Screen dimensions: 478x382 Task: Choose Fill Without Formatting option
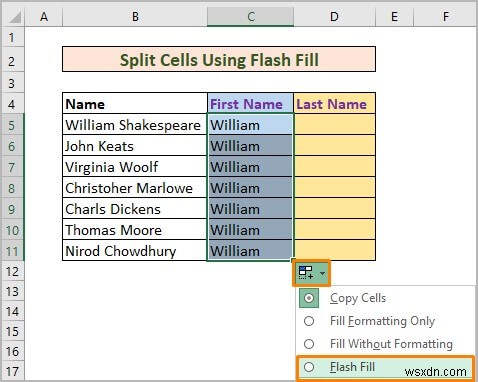click(x=391, y=344)
